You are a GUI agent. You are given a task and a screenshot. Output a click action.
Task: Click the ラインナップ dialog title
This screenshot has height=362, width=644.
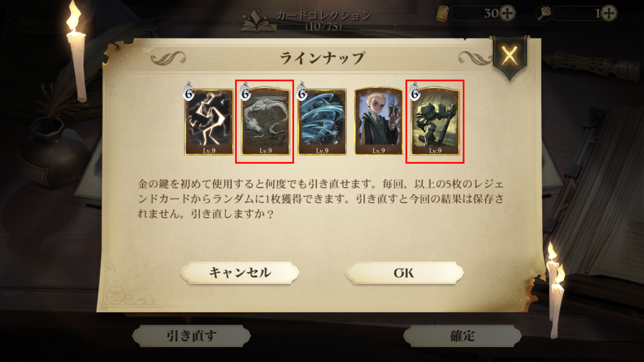coord(322,58)
